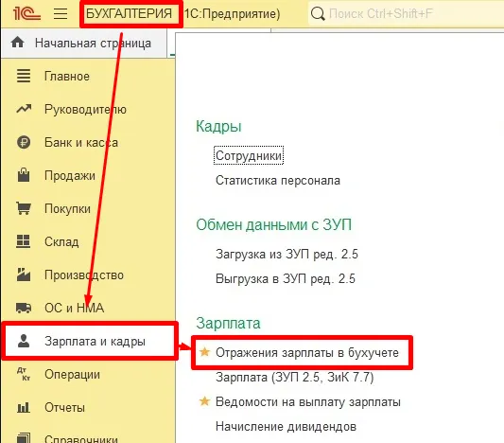Open Ведомости на выплату зарплаты
Viewport: 504px width, 443px height.
pos(308,401)
